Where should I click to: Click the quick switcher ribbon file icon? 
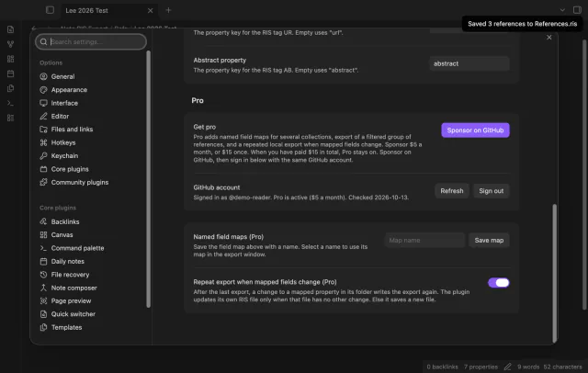[x=10, y=29]
